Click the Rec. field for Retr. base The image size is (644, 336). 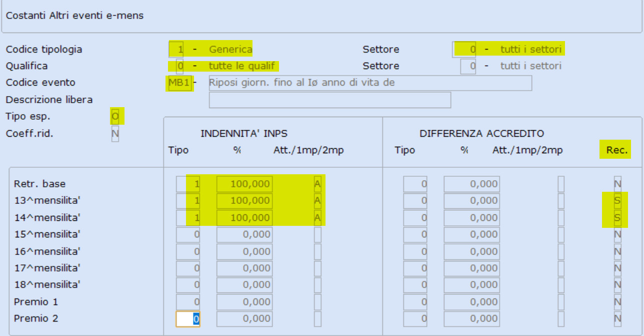click(x=617, y=184)
